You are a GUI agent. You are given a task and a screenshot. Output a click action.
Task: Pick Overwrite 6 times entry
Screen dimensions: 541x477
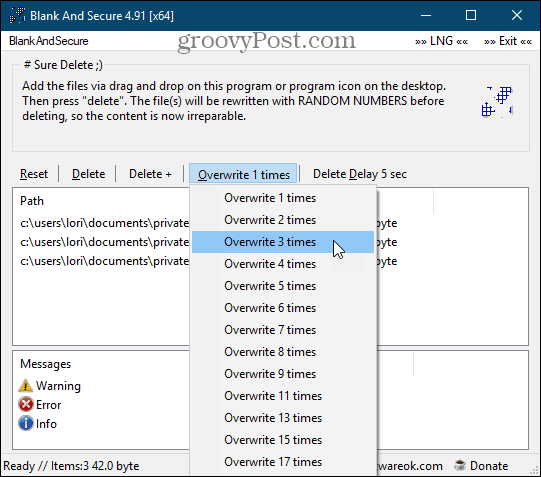coord(283,308)
